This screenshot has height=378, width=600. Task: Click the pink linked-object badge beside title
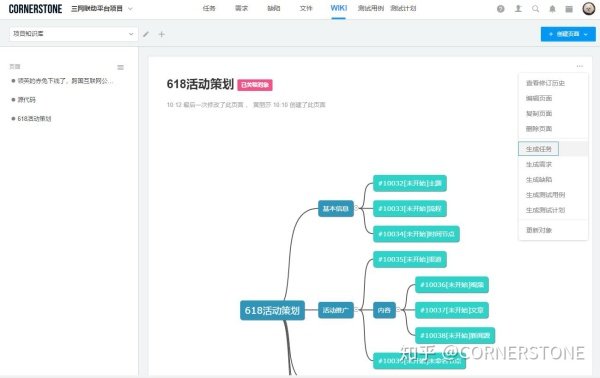[x=255, y=85]
